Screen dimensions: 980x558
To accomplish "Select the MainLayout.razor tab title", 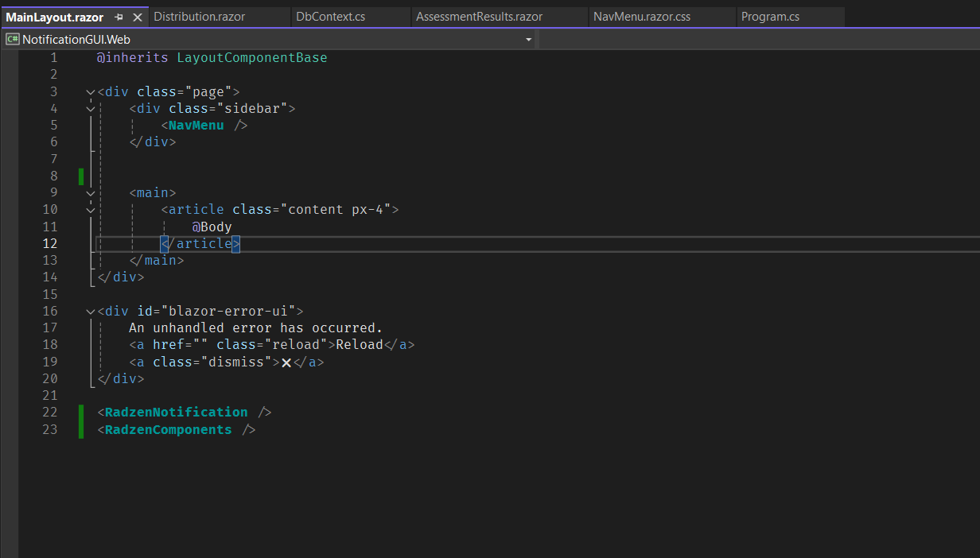I will [x=55, y=17].
